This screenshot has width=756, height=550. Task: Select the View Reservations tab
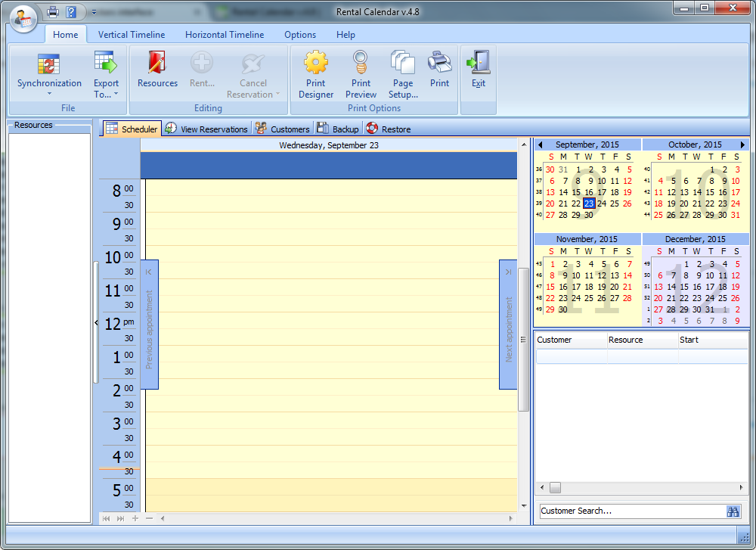pos(206,129)
